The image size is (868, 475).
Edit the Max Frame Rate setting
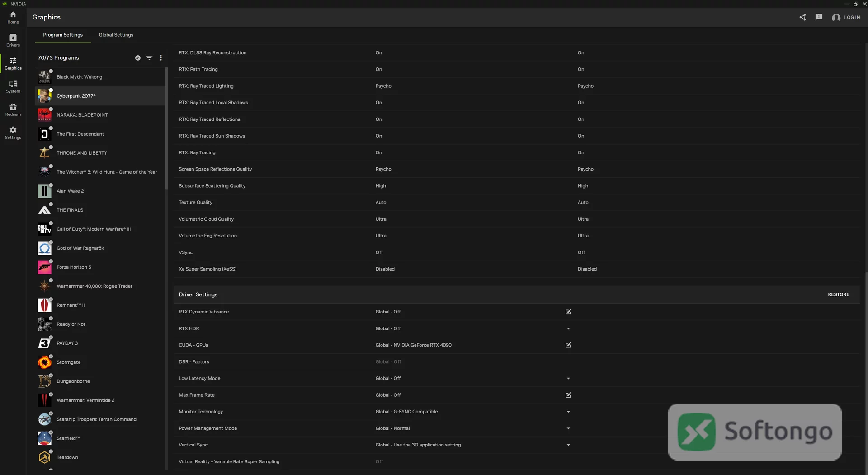(x=568, y=395)
